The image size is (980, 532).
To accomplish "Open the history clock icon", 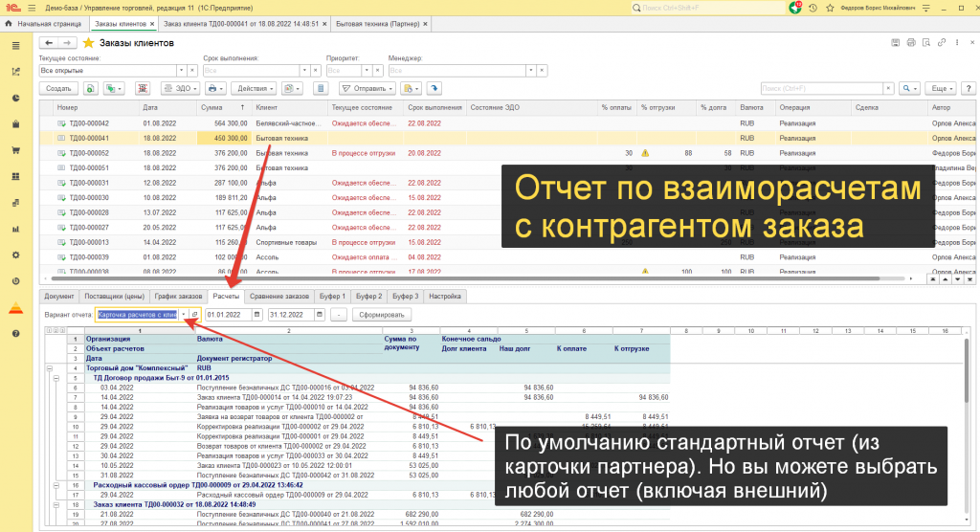I will (x=813, y=8).
